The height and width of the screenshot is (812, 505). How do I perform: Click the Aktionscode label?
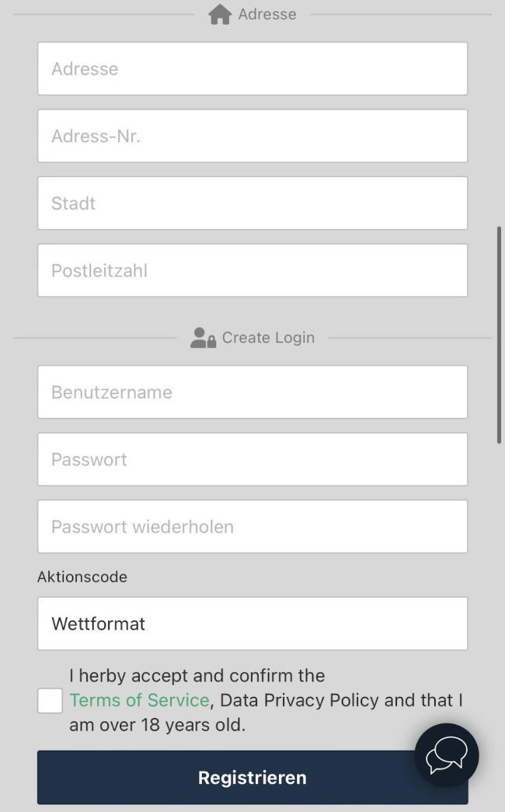click(82, 577)
